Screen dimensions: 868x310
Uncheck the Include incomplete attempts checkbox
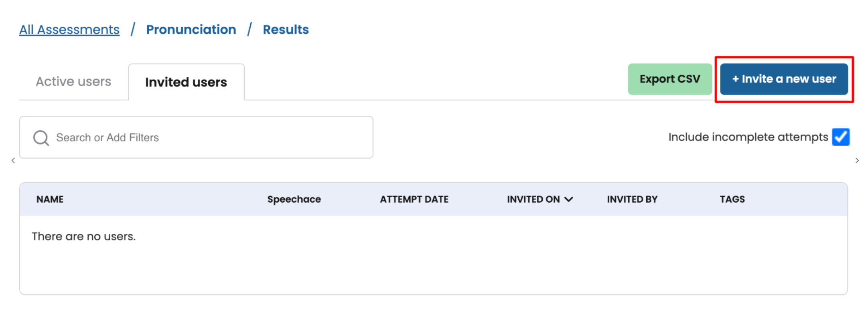click(841, 137)
